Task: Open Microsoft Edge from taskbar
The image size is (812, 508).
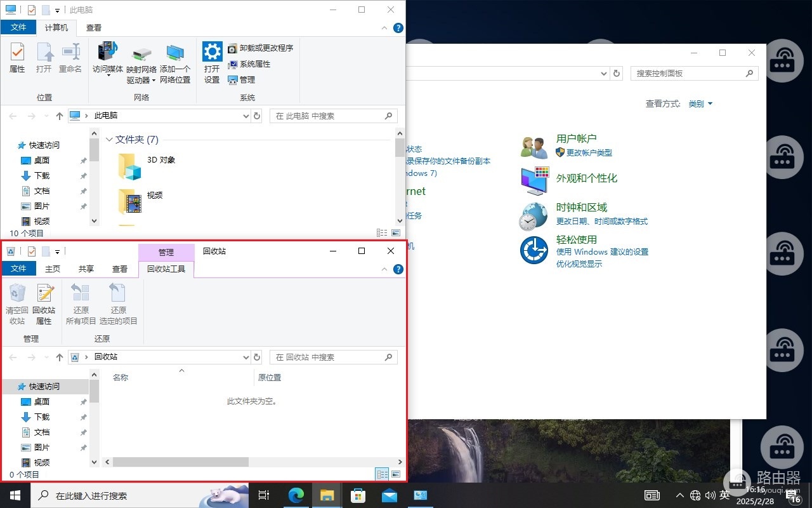Action: (x=296, y=495)
